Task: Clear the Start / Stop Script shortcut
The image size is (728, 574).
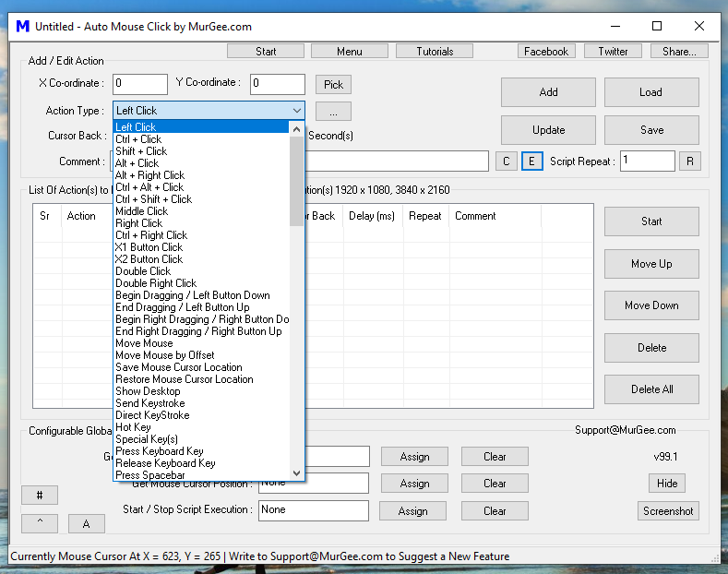Action: tap(495, 511)
